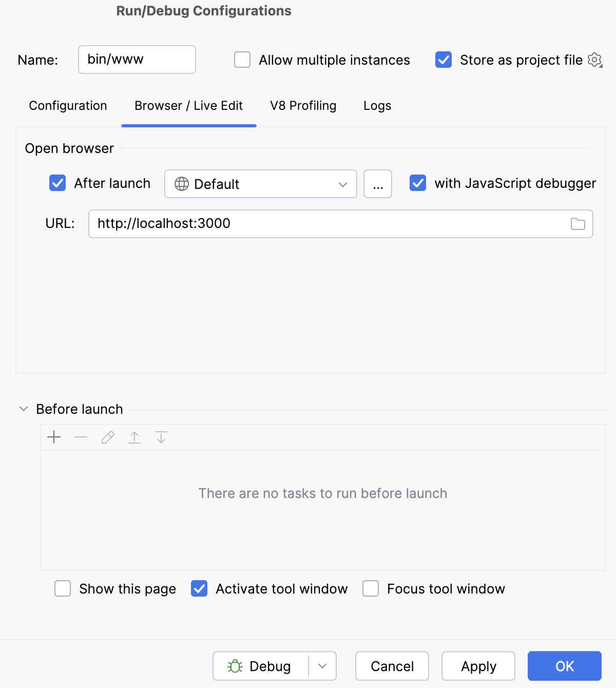Move a before-launch task down
The width and height of the screenshot is (616, 688).
click(x=161, y=437)
